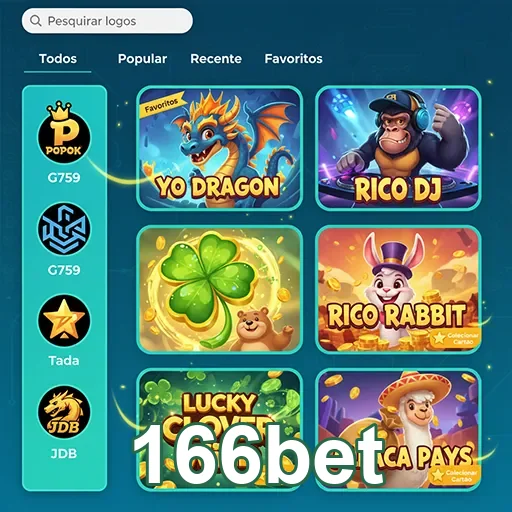Screen dimensions: 512x512
Task: Open the Lucky Clover game
Action: [220, 429]
